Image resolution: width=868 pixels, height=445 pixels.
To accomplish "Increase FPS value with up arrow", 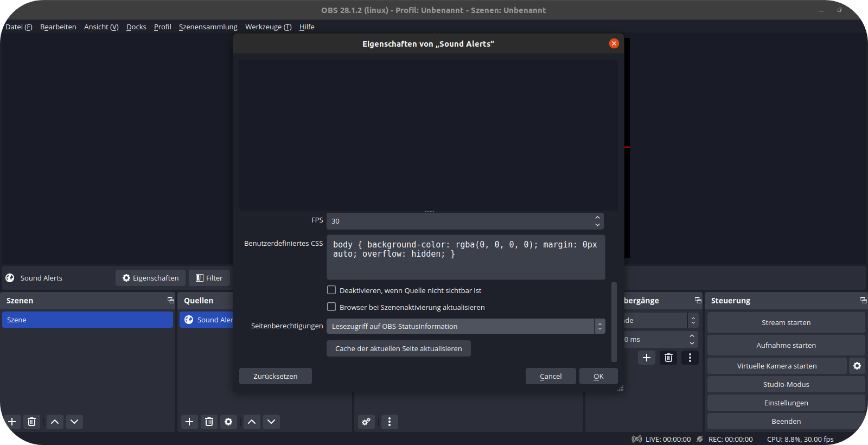I will pos(597,218).
